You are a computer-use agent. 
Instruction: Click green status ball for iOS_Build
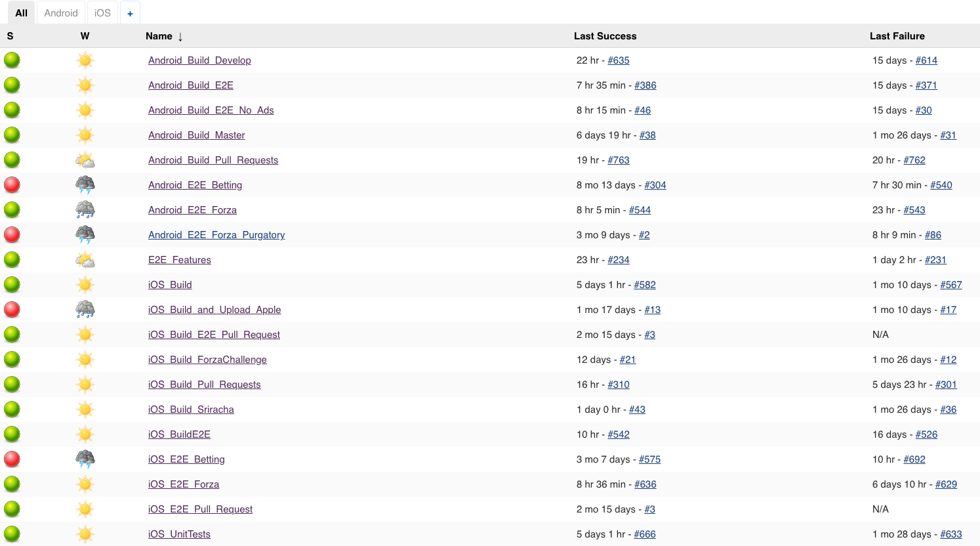[x=12, y=285]
